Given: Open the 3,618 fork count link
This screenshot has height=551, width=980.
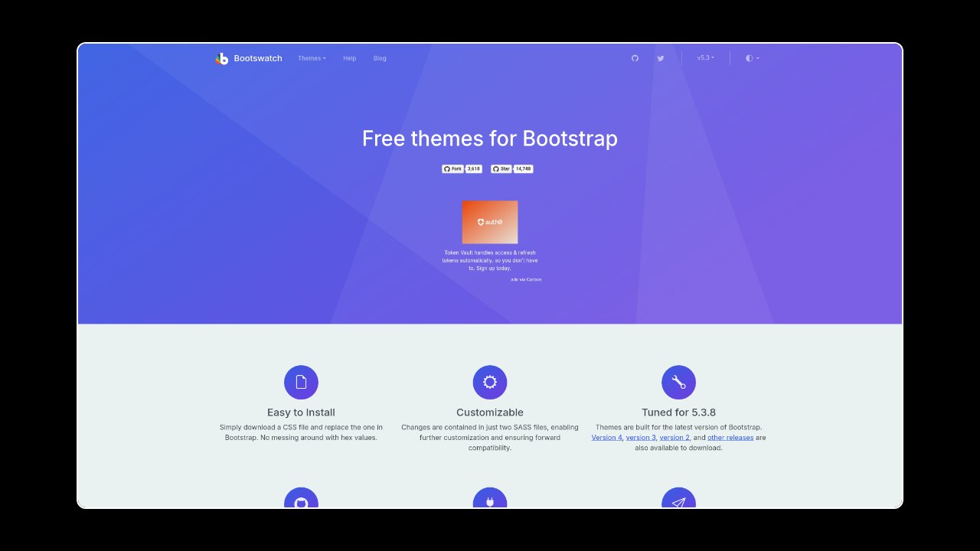Looking at the screenshot, I should click(474, 168).
